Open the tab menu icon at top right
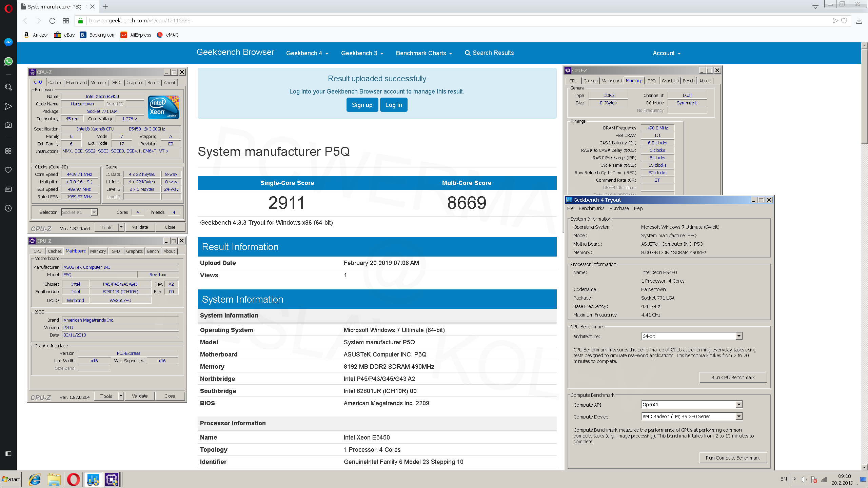Image resolution: width=868 pixels, height=488 pixels. pos(815,6)
